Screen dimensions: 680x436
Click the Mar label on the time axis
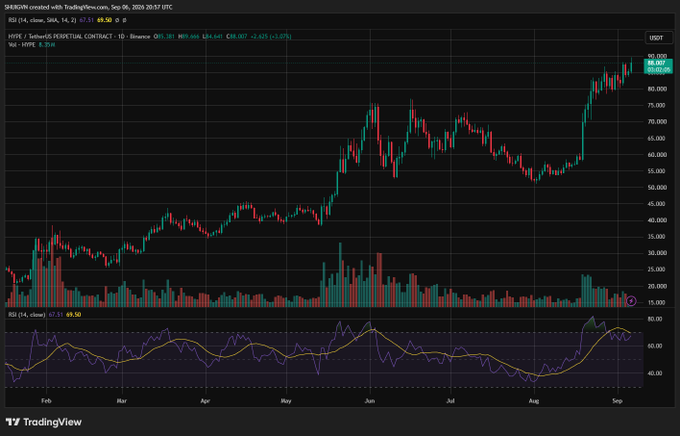pyautogui.click(x=122, y=401)
